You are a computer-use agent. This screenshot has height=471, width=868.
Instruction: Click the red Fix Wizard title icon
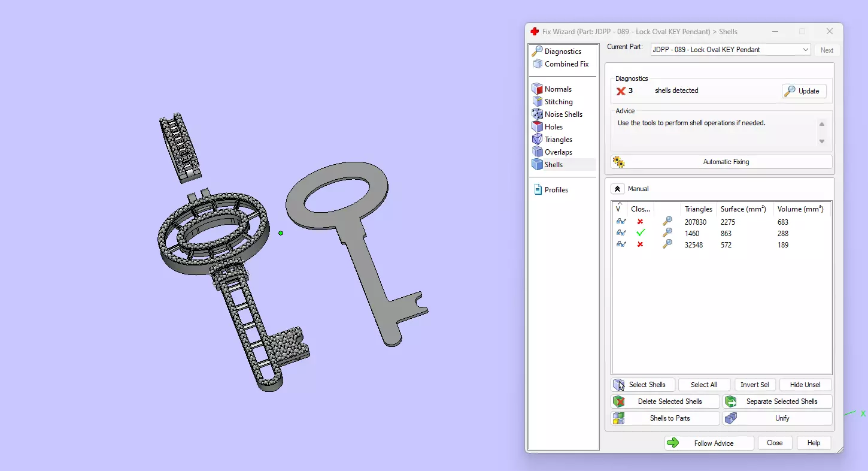coord(535,31)
